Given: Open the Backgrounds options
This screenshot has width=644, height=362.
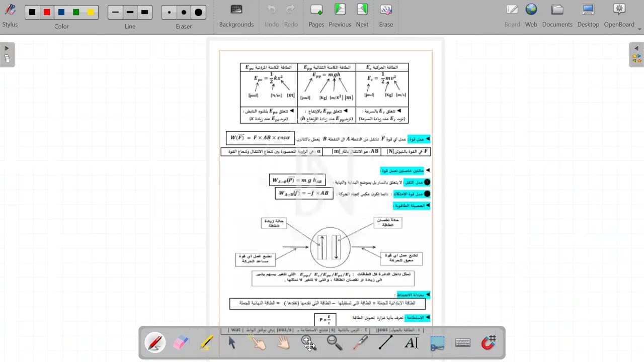Looking at the screenshot, I should point(236,16).
